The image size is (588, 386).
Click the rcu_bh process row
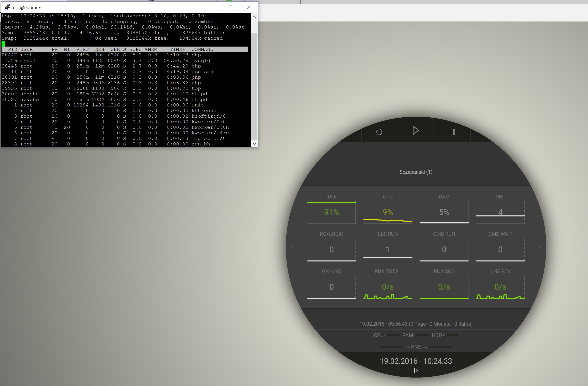(x=125, y=144)
